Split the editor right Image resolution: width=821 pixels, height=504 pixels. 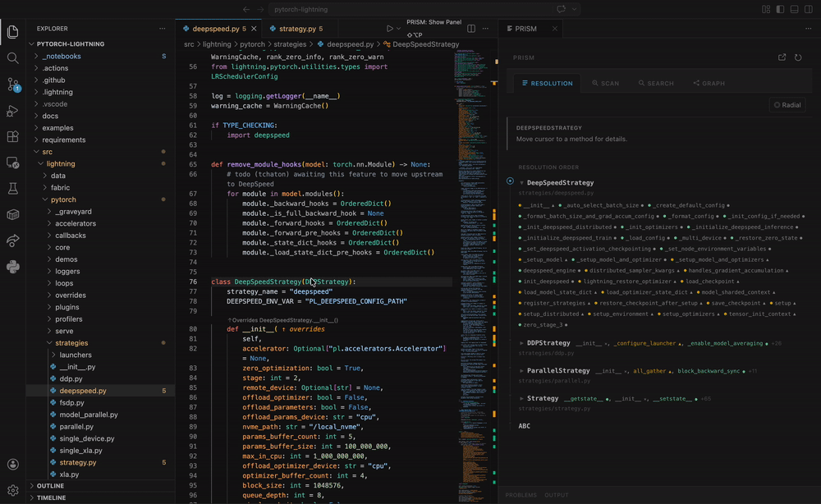471,29
